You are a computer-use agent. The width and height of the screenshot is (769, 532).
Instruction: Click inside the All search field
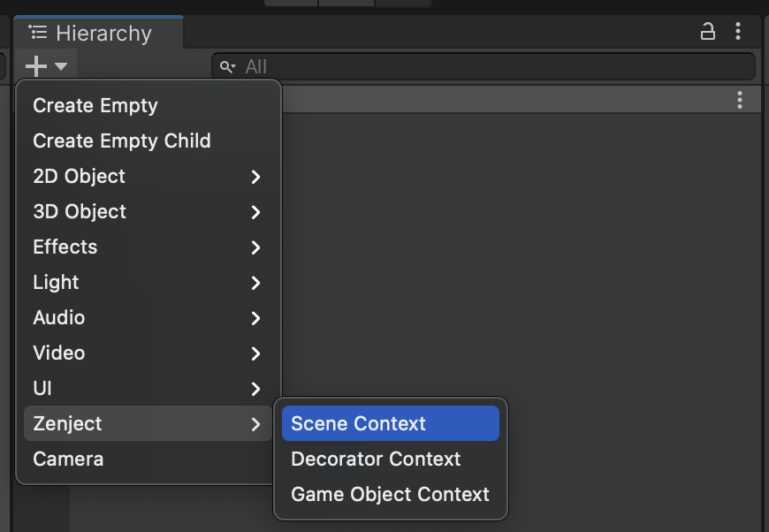point(486,65)
